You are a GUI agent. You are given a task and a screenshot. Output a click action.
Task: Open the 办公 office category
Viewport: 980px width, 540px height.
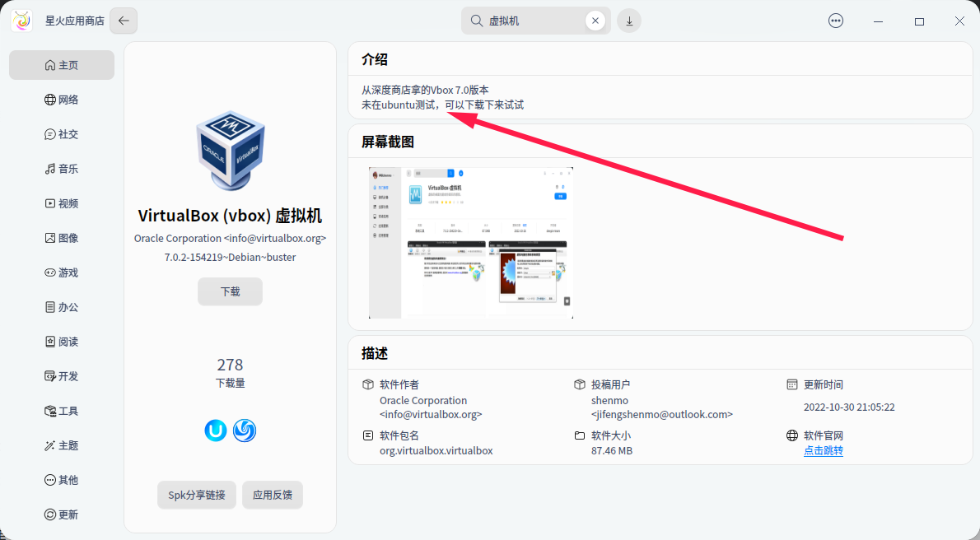62,307
